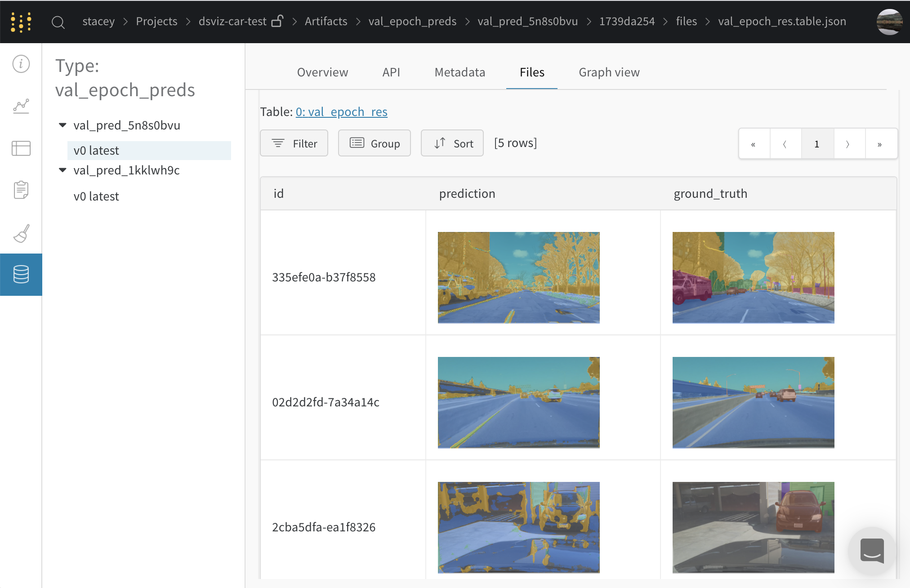This screenshot has width=910, height=588.
Task: Open the project info overview icon
Action: [21, 64]
